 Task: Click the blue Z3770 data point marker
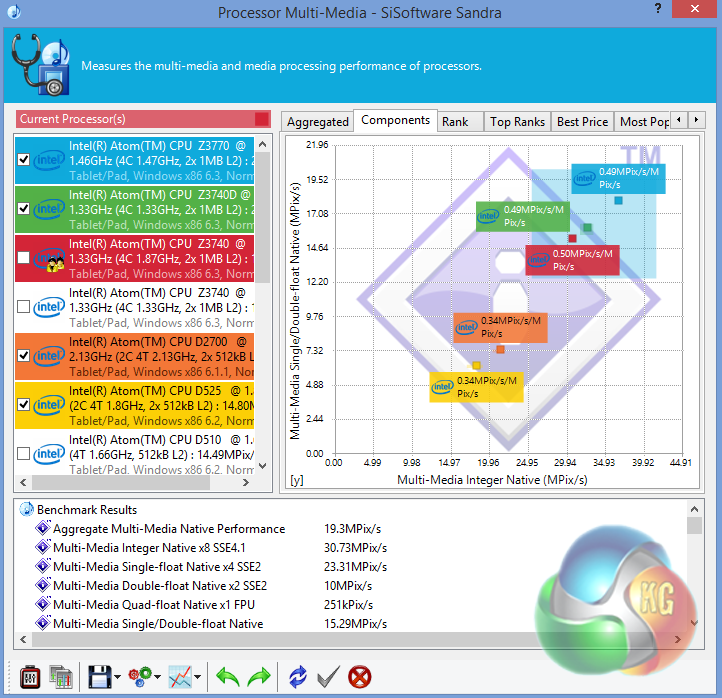click(618, 200)
